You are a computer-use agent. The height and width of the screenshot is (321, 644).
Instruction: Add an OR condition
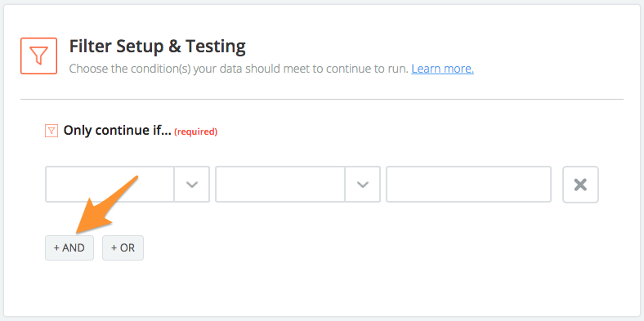pos(123,248)
